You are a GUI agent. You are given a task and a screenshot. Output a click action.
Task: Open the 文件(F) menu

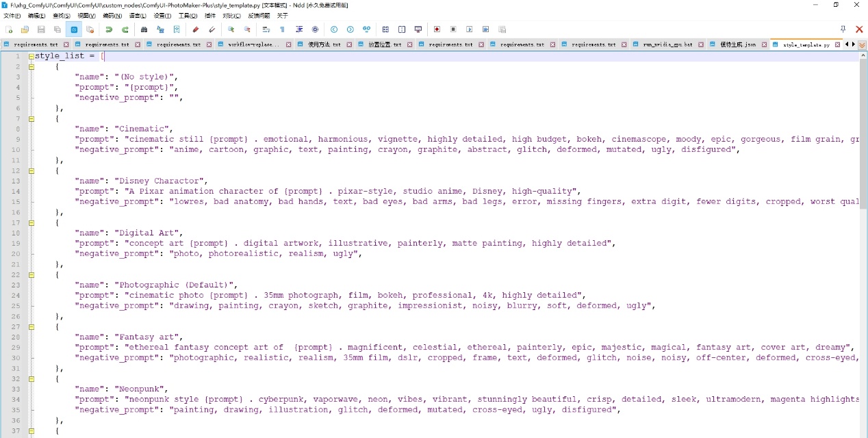coord(12,16)
